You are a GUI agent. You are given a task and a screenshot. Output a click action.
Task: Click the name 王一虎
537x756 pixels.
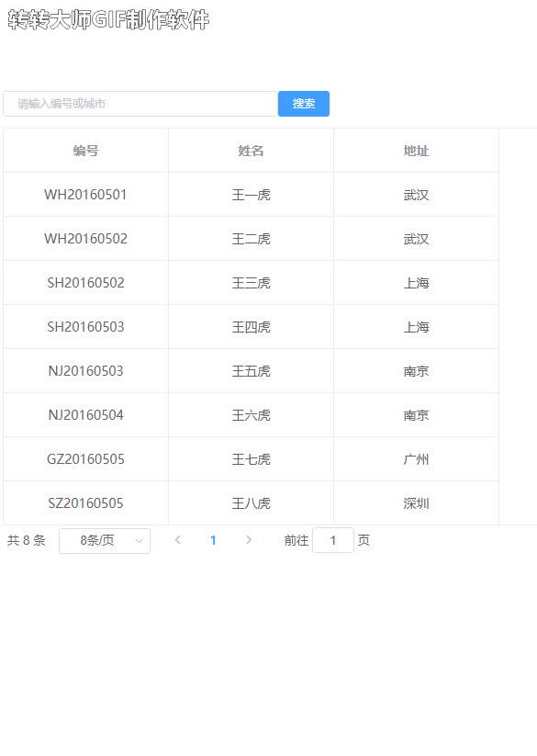(251, 195)
